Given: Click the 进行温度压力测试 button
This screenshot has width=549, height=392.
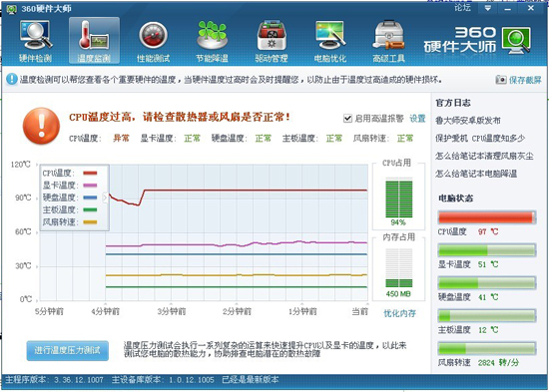Looking at the screenshot, I should coord(68,350).
